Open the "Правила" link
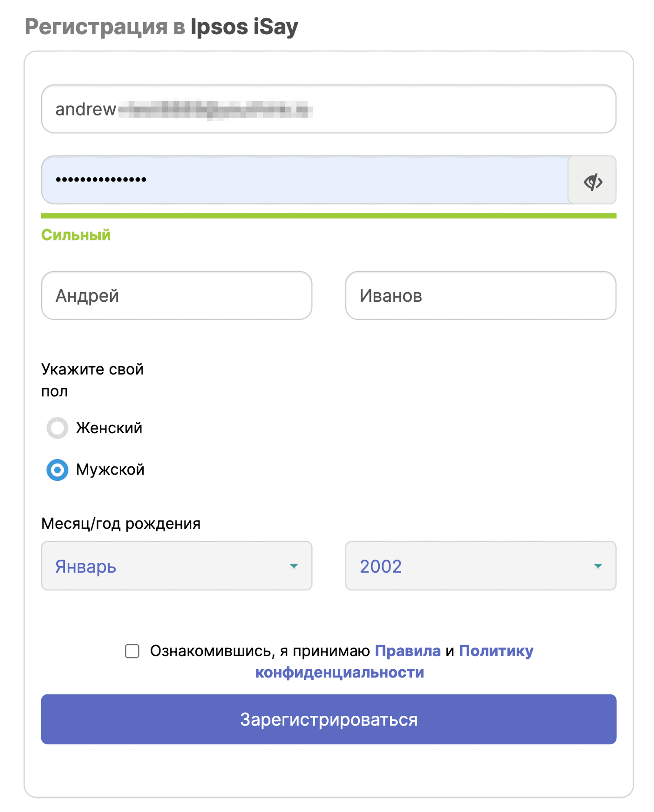Viewport: 654px width, 812px height. click(408, 651)
